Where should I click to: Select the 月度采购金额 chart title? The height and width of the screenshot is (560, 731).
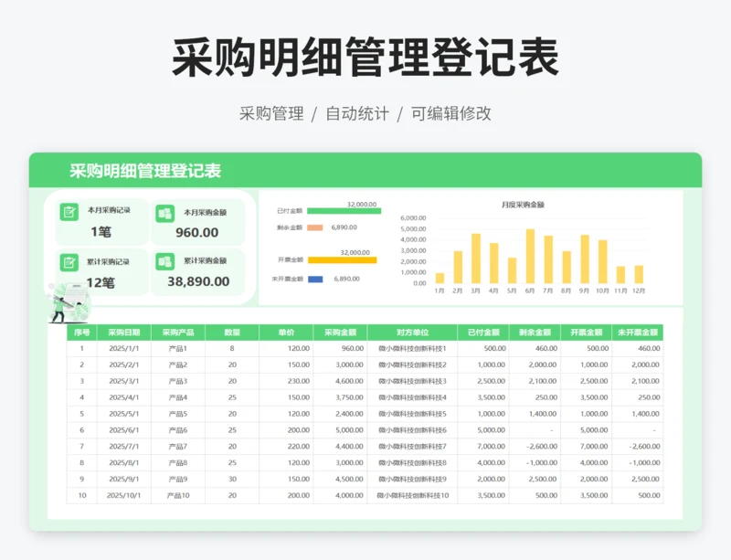tap(523, 205)
